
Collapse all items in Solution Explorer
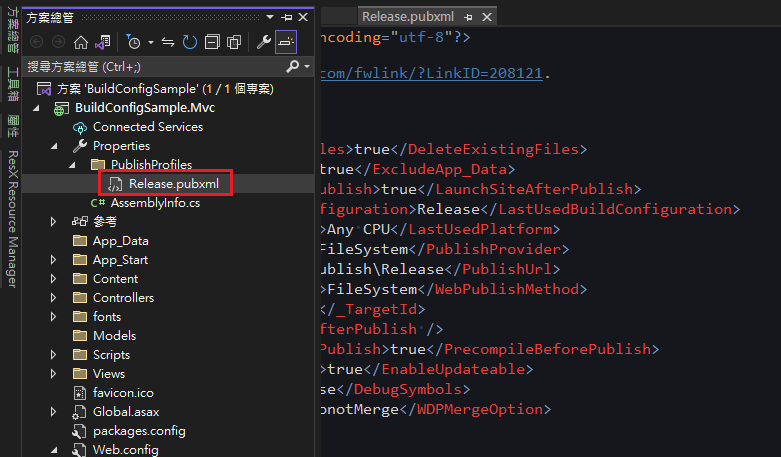coord(212,42)
